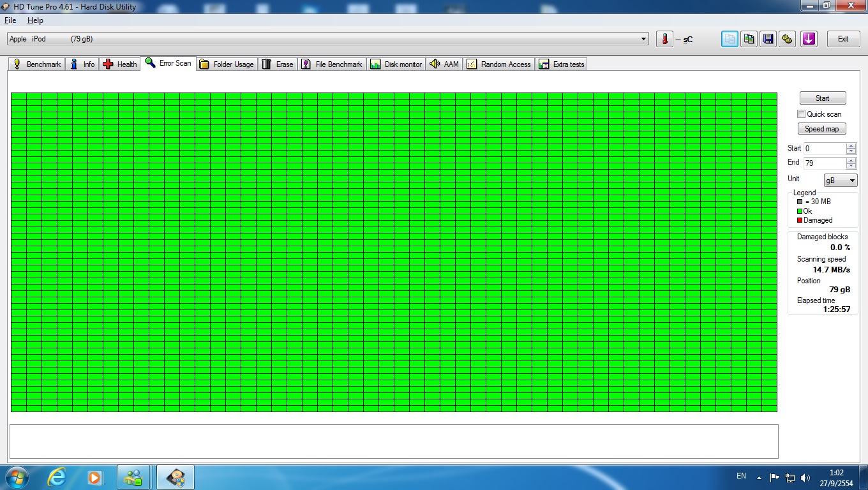Enable the Quick scan checkbox
Viewport: 868px width, 490px height.
801,114
